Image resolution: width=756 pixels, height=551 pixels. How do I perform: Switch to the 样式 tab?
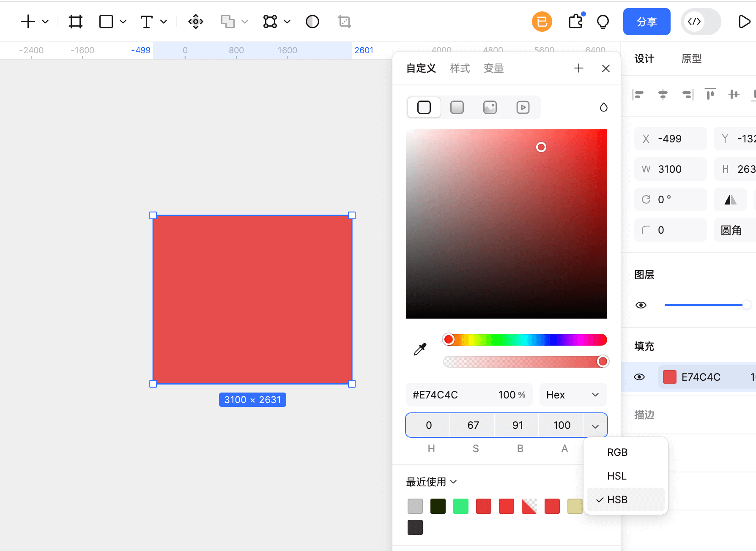460,68
